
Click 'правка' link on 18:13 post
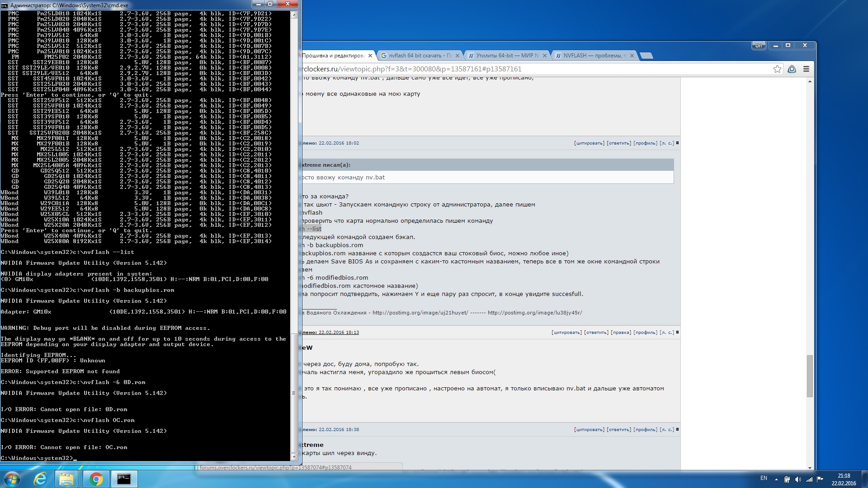(620, 333)
